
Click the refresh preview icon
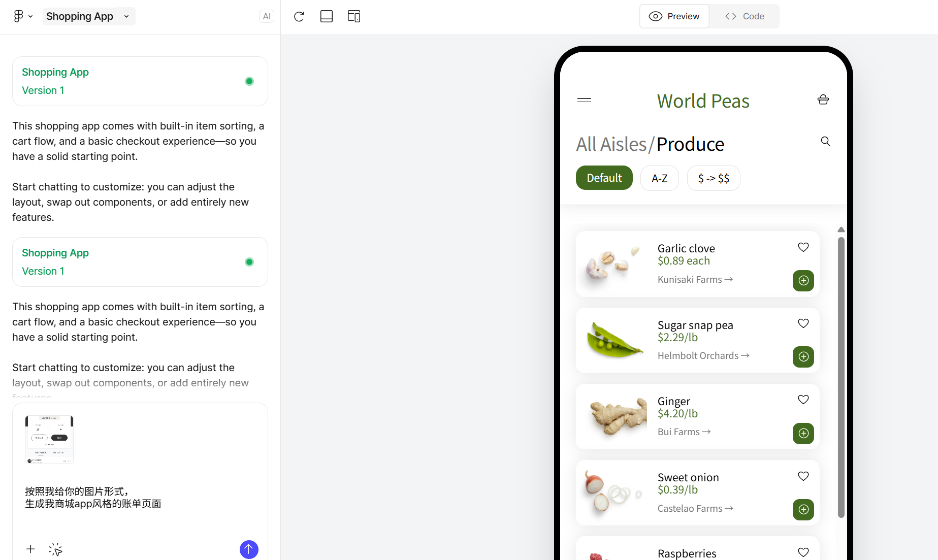tap(299, 16)
